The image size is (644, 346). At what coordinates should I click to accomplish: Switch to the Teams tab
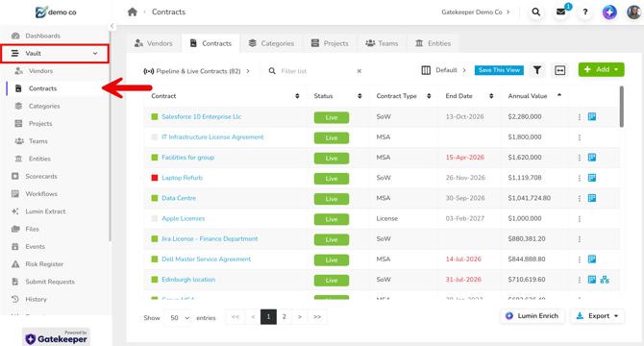[382, 43]
